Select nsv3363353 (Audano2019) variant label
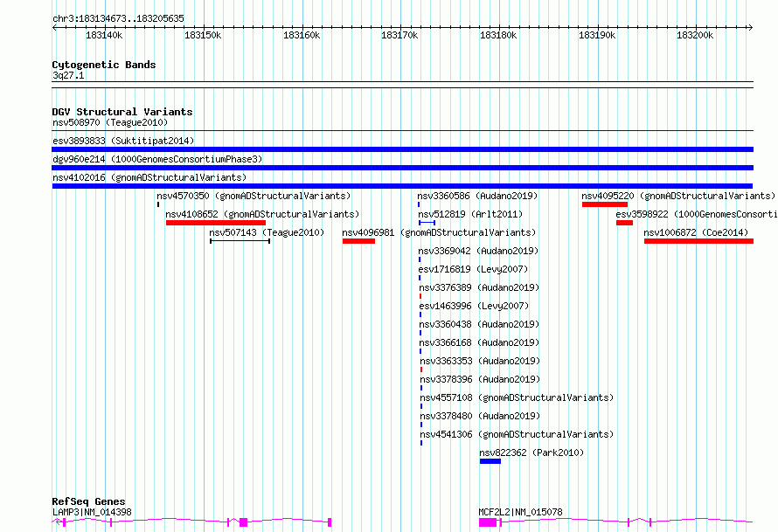This screenshot has height=532, width=778. click(x=480, y=361)
